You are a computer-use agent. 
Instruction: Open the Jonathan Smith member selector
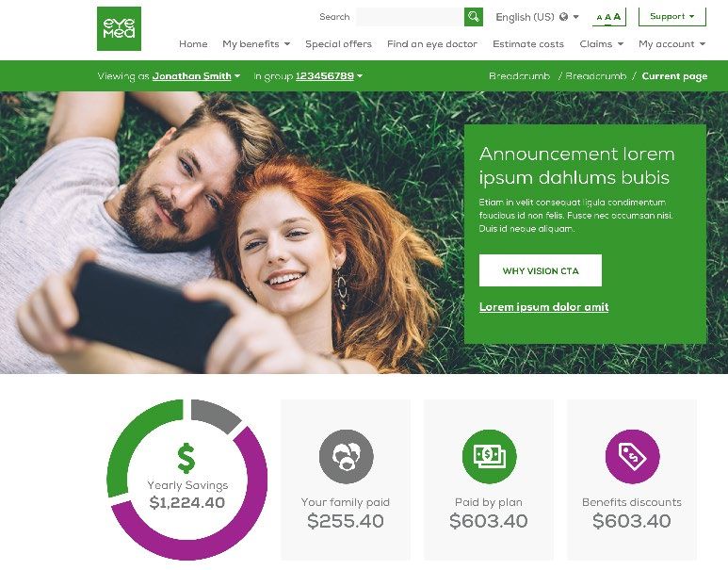click(196, 75)
